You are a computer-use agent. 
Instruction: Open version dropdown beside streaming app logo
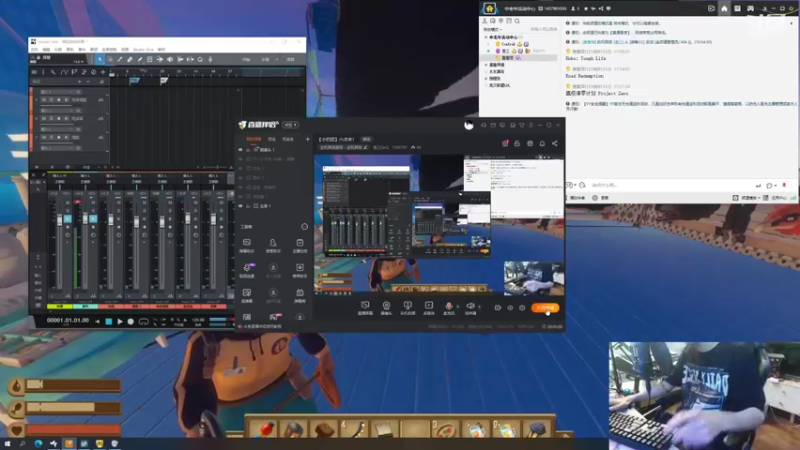click(x=291, y=125)
